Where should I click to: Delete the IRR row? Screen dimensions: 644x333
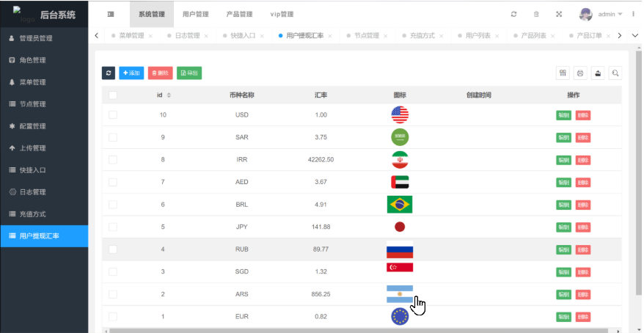[583, 160]
